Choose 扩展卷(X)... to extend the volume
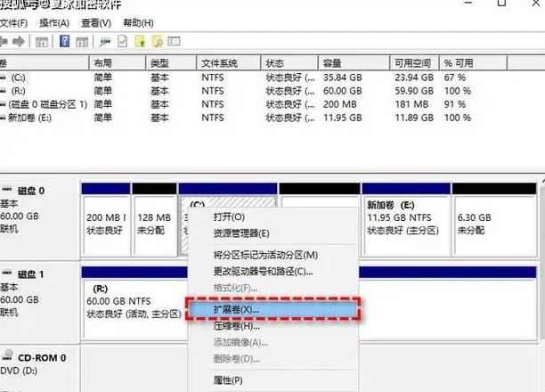This screenshot has width=545, height=392. [x=272, y=309]
